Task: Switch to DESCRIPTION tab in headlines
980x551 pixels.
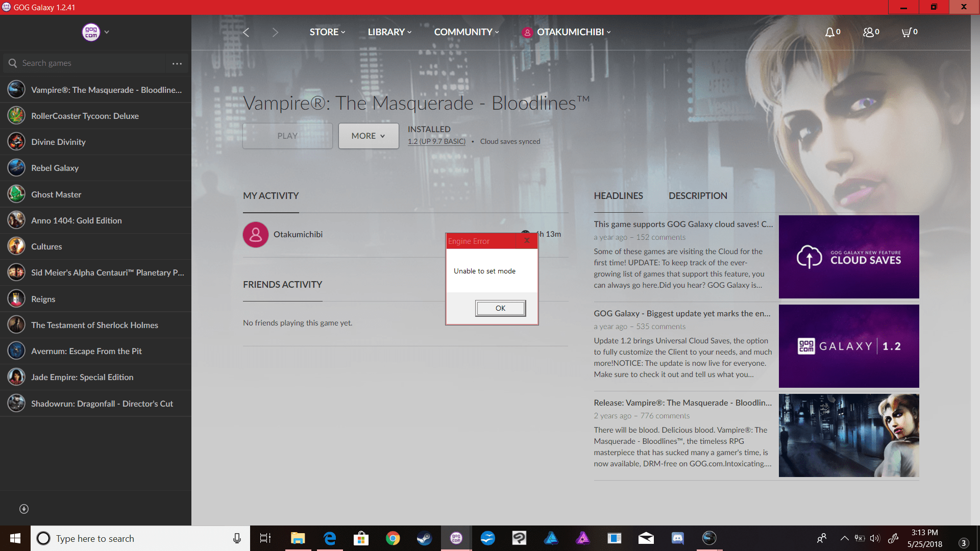Action: click(698, 195)
